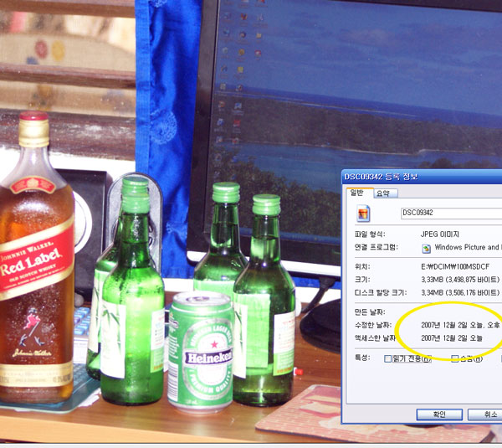This screenshot has height=448, width=502.
Task: Click the date value in the 수정한 날짜 row
Action: [459, 325]
